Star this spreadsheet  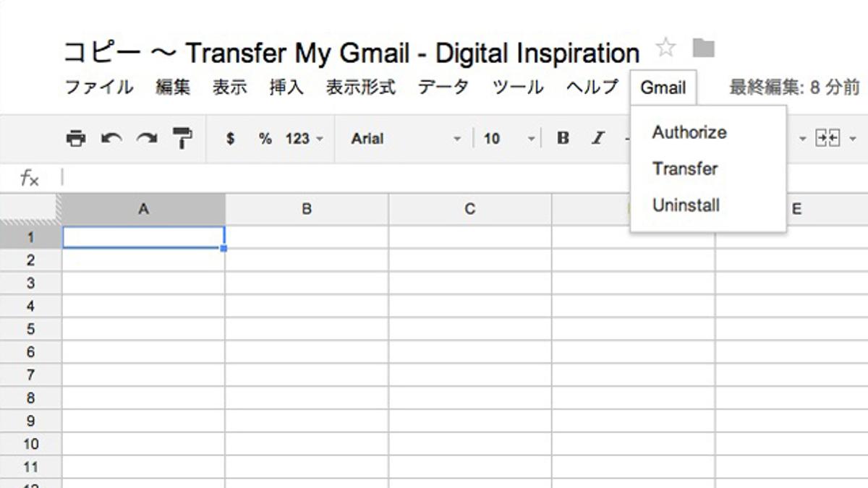[x=665, y=48]
